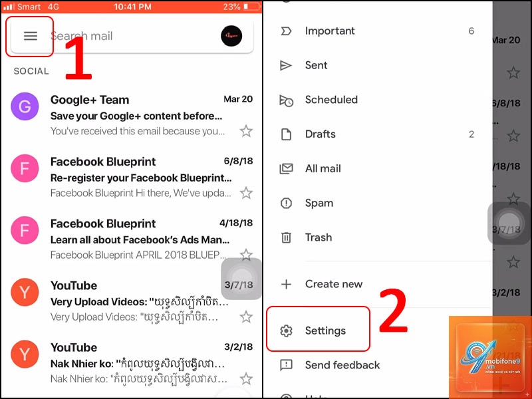This screenshot has width=532, height=399.
Task: Star the Facebook Ads Manager email
Action: tap(246, 255)
